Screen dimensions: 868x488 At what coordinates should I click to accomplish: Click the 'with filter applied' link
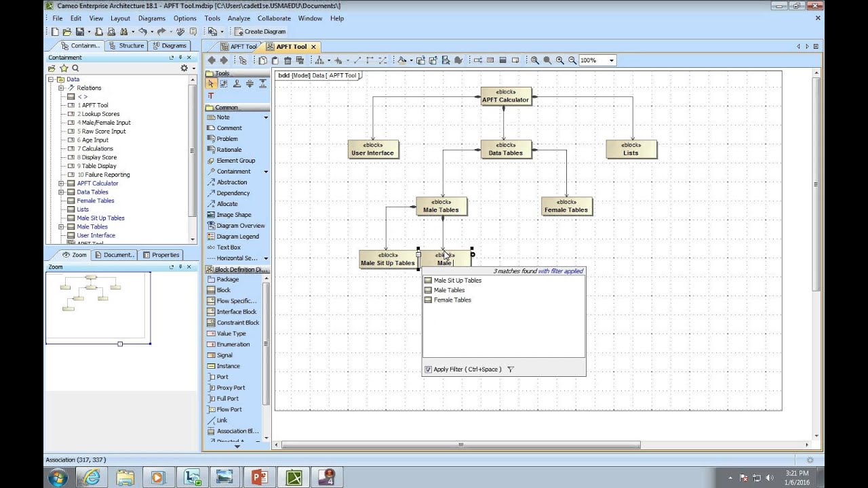point(560,271)
